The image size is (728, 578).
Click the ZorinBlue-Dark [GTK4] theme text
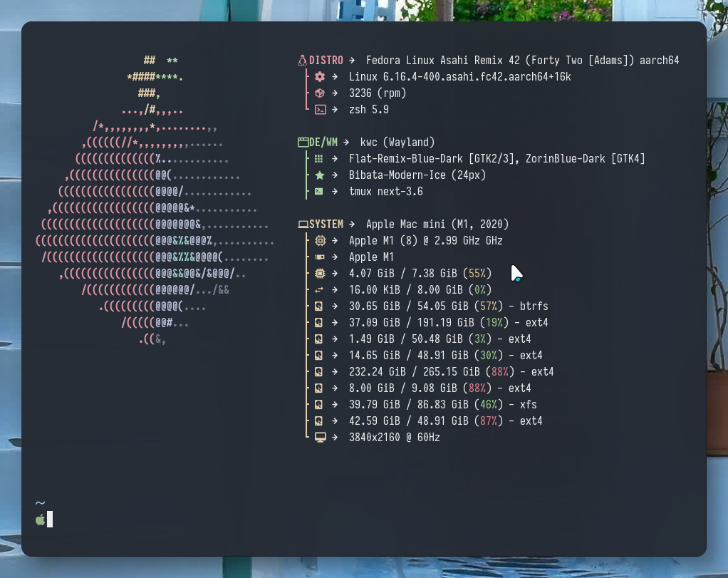coord(585,159)
